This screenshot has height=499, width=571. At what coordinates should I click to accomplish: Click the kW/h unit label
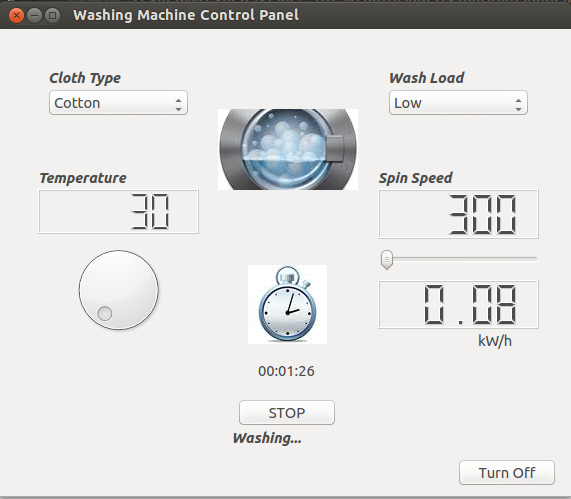[x=495, y=341]
